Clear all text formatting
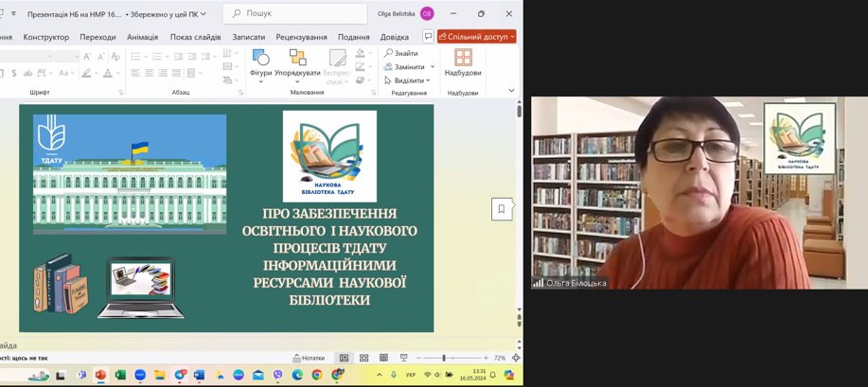 [x=115, y=56]
